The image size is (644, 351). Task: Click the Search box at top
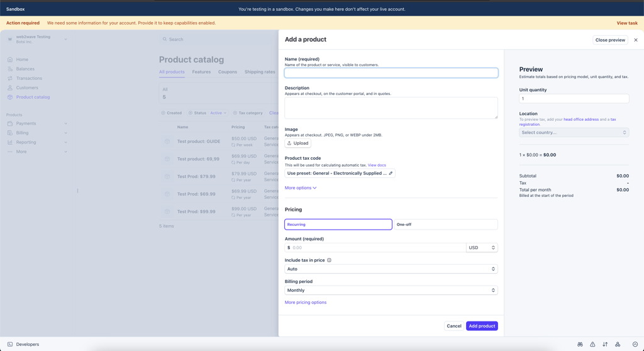click(218, 40)
